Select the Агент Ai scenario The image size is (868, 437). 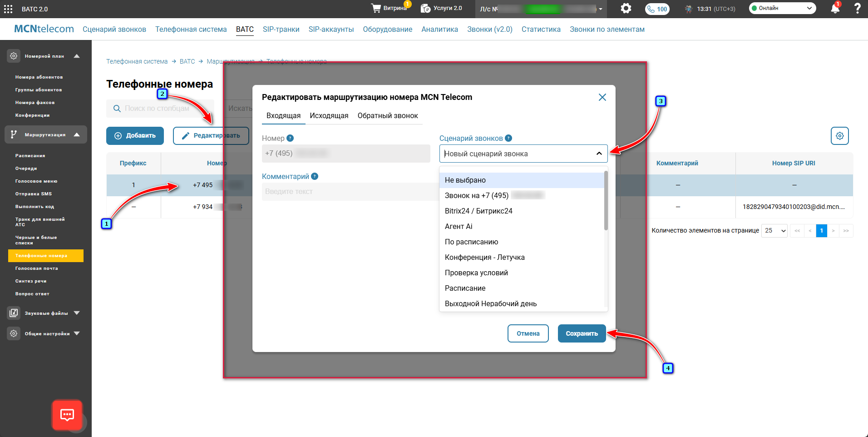(x=522, y=226)
